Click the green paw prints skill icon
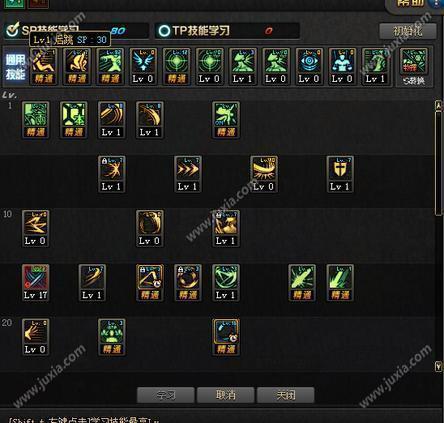 [x=112, y=337]
